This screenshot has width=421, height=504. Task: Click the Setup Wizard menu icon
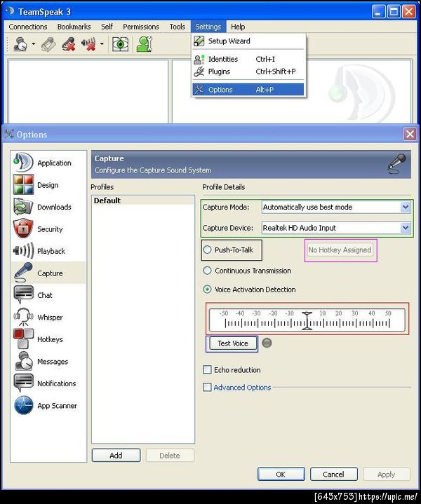click(199, 41)
